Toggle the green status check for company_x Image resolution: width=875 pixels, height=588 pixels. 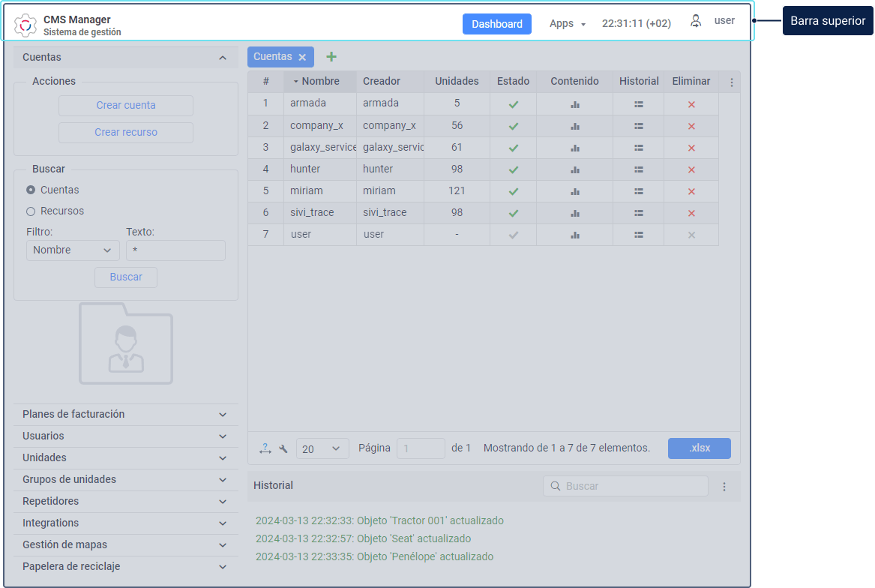click(x=514, y=126)
